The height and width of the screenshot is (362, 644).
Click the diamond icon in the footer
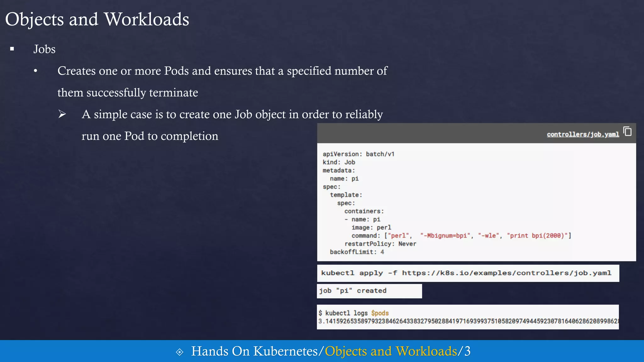(x=180, y=352)
